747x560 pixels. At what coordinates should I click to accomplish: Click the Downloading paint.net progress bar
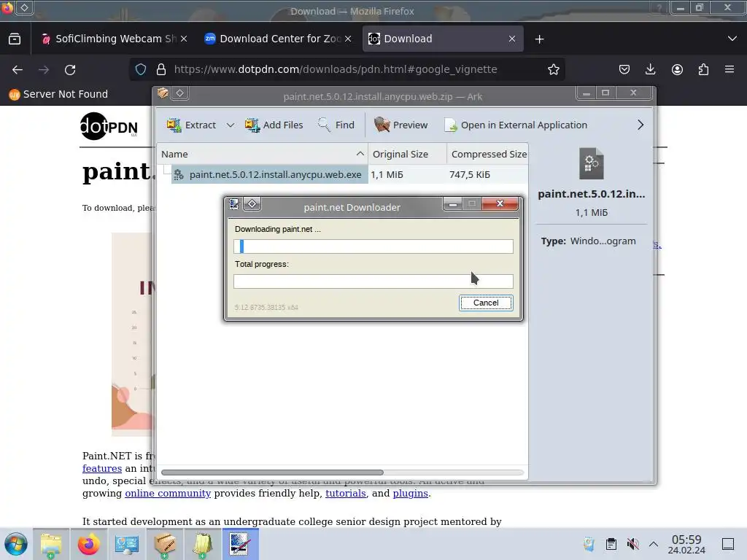373,246
